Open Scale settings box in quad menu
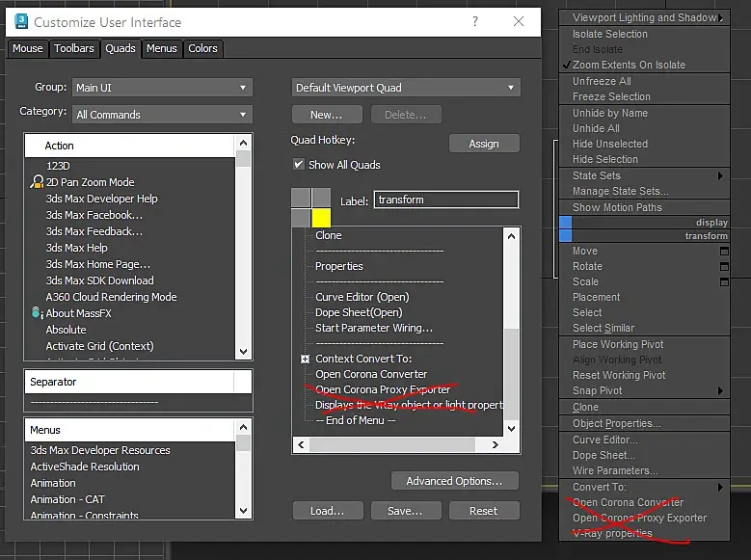 pyautogui.click(x=724, y=281)
